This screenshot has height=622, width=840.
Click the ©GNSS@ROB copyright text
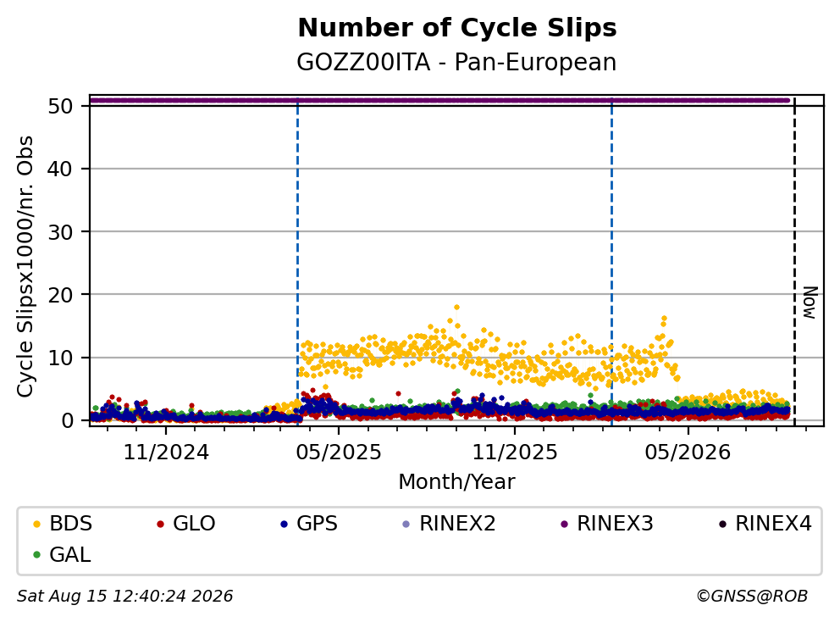pyautogui.click(x=752, y=596)
